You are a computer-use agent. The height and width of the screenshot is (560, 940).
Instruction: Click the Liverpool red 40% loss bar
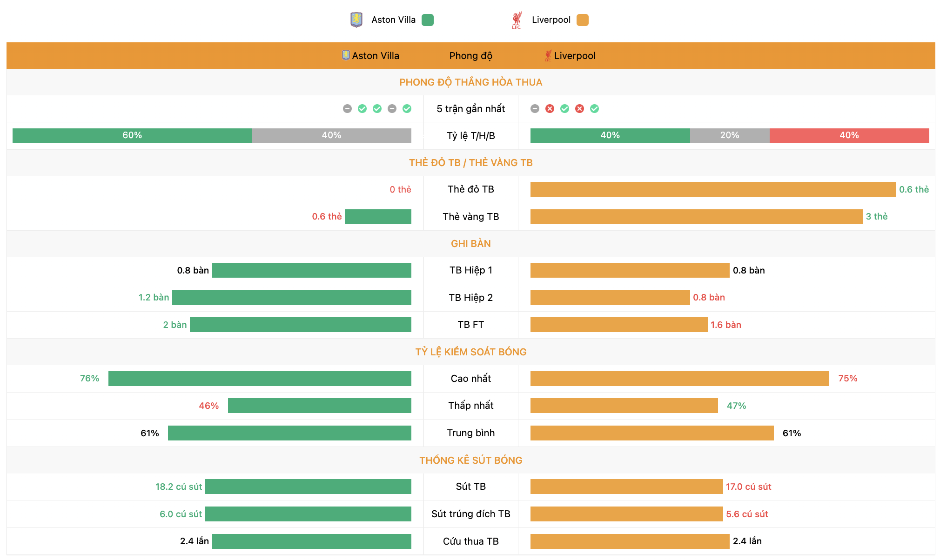coord(849,136)
